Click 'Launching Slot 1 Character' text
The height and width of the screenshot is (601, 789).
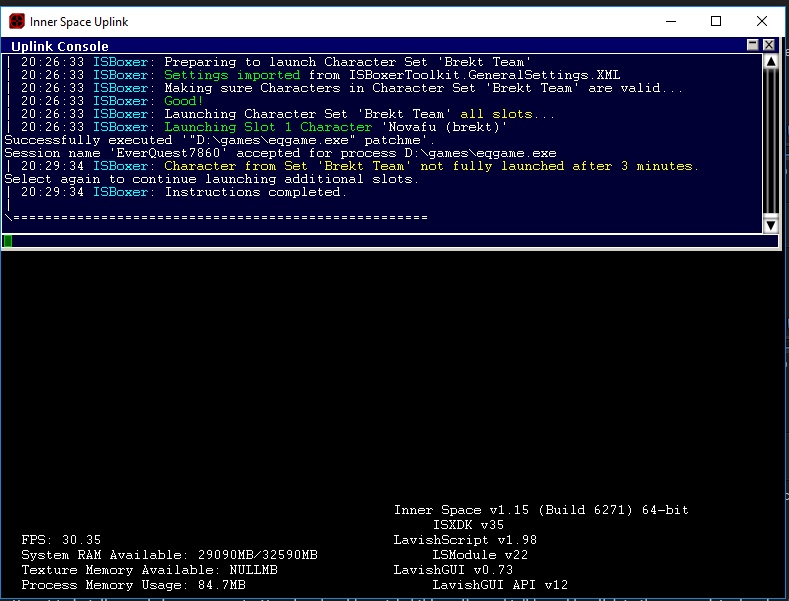click(268, 127)
